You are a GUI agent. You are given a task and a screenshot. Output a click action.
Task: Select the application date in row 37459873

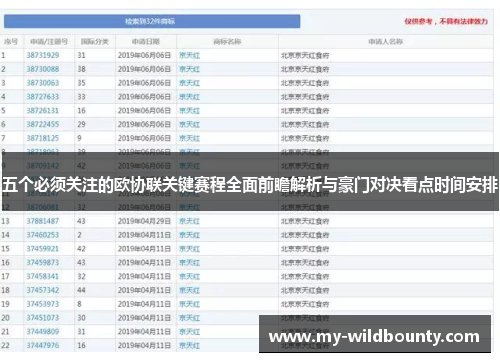point(144,263)
